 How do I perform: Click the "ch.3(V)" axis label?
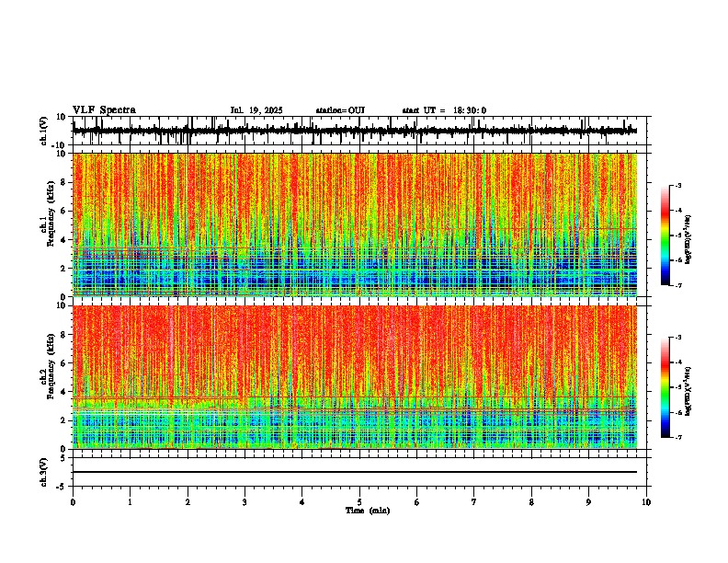(x=44, y=472)
